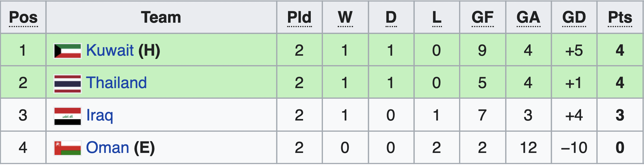Click the Kuwait flag icon
This screenshot has height=165, width=644.
[68, 51]
